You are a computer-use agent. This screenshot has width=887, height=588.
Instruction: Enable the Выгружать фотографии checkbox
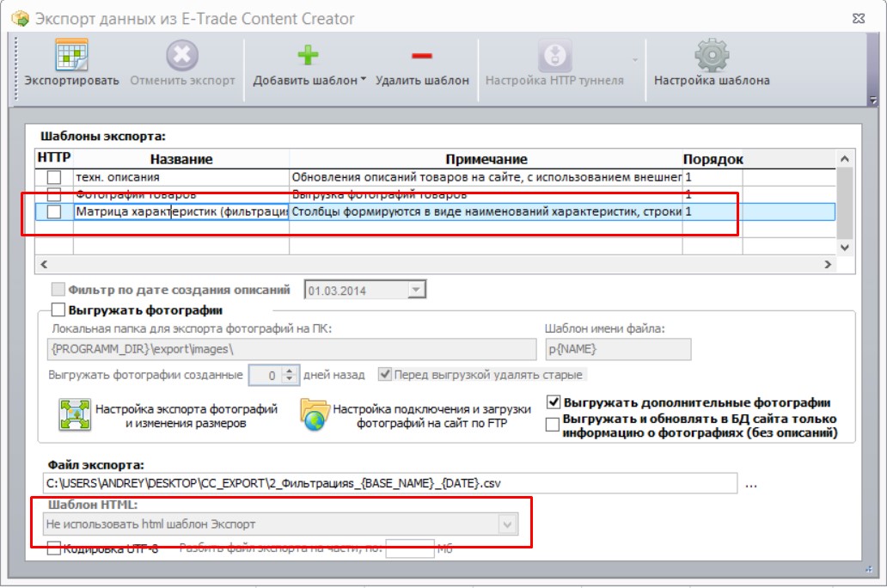[58, 309]
